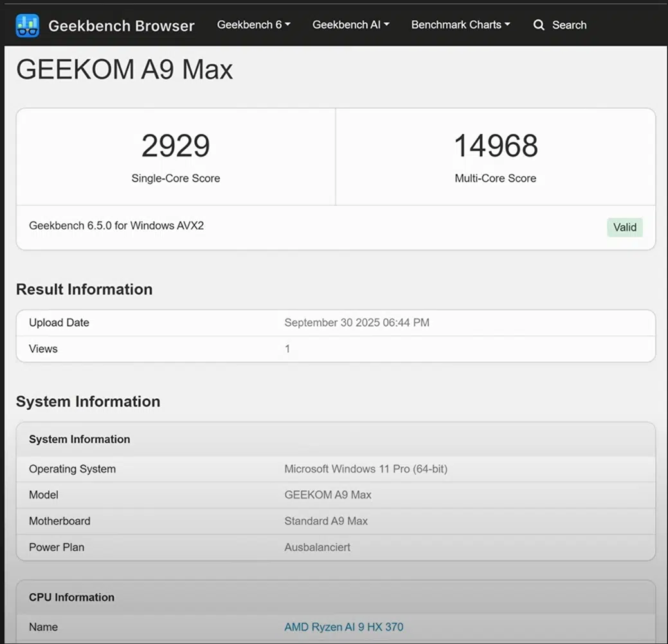Screen dimensions: 668x644
Task: Click the magnifying glass search icon
Action: [x=539, y=25]
